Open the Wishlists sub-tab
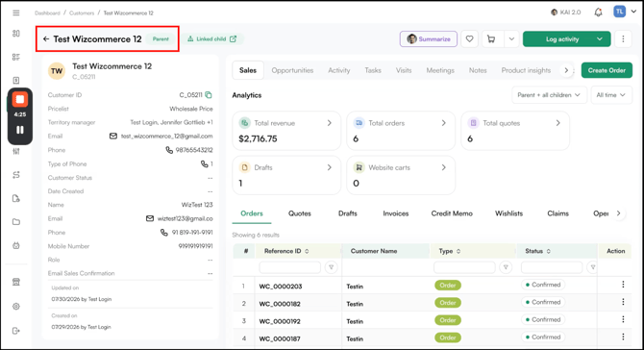Viewport: 644px width, 350px height. click(508, 213)
